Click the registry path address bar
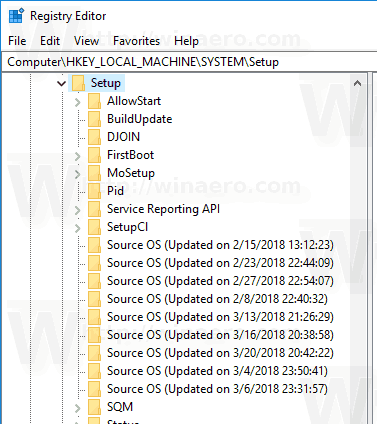 189,62
